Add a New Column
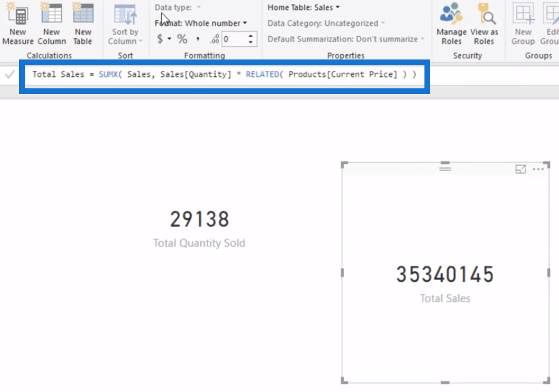559x392 pixels. click(x=52, y=24)
